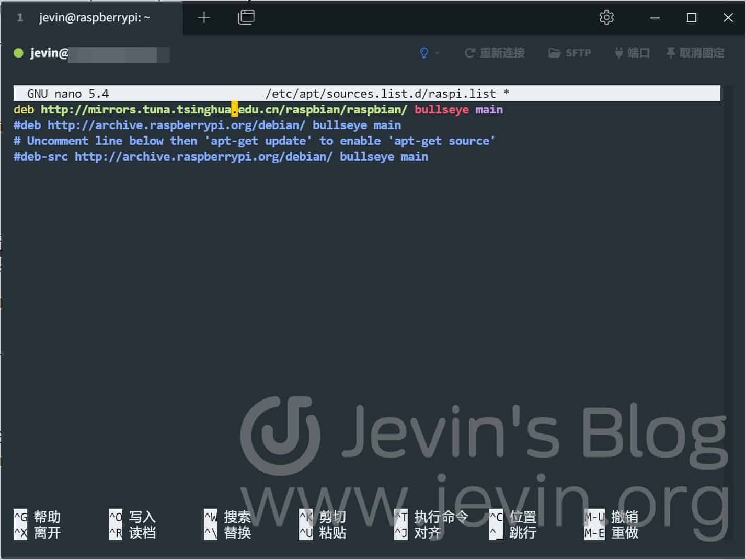Click the ^W 搜索 search shortcut

(x=227, y=517)
